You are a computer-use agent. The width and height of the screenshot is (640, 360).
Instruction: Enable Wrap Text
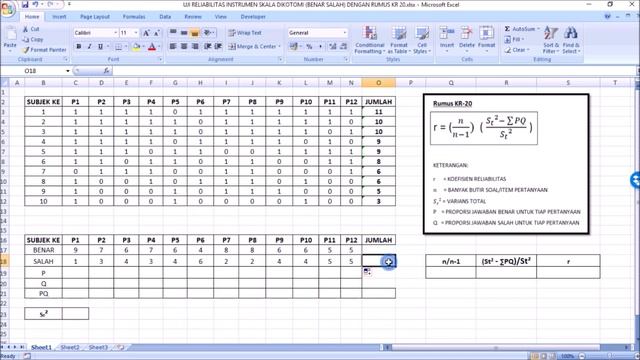(x=245, y=33)
